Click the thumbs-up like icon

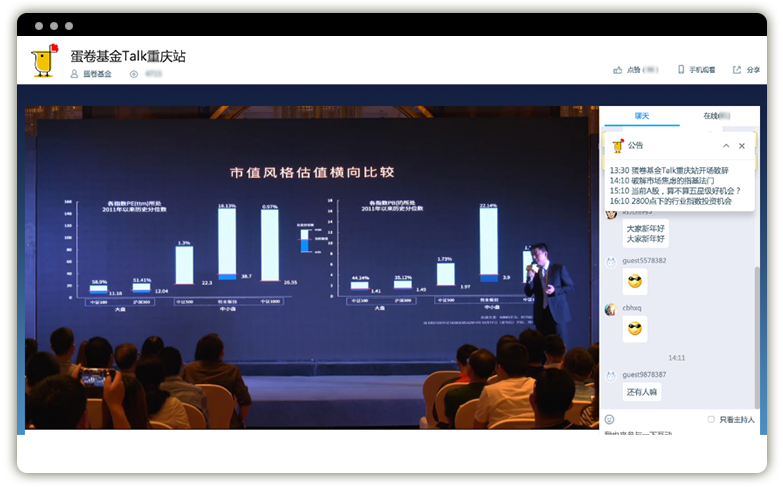[618, 70]
